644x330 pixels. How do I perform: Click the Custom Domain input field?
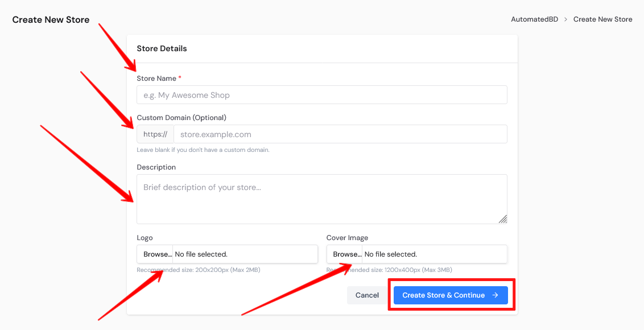(340, 134)
